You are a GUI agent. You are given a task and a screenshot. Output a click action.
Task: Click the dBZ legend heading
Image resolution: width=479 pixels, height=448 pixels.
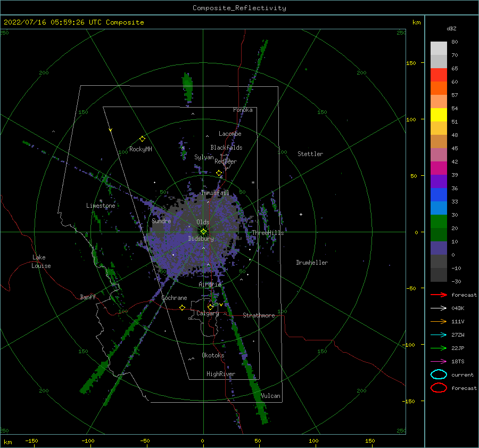click(451, 28)
